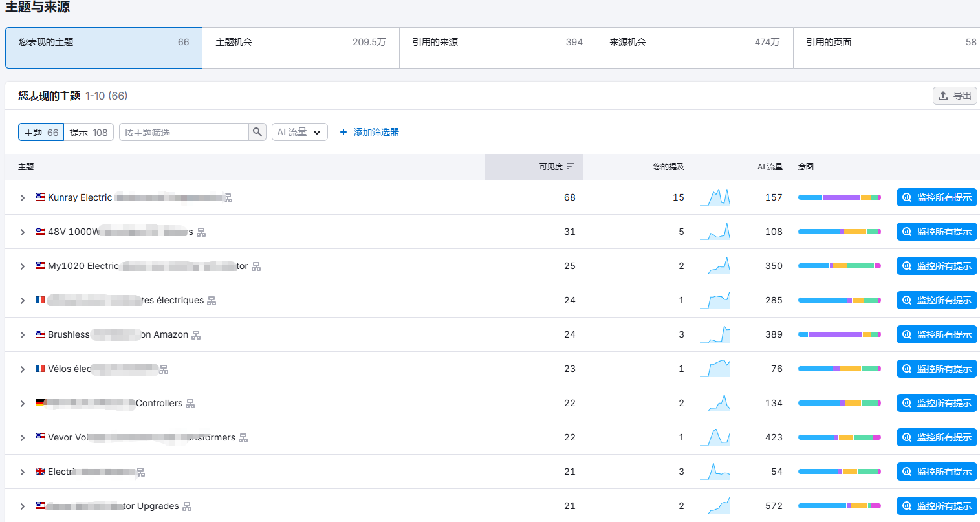The image size is (980, 522).
Task: Click the hierarchy icon beside My1020 Electric
Action: tap(256, 266)
